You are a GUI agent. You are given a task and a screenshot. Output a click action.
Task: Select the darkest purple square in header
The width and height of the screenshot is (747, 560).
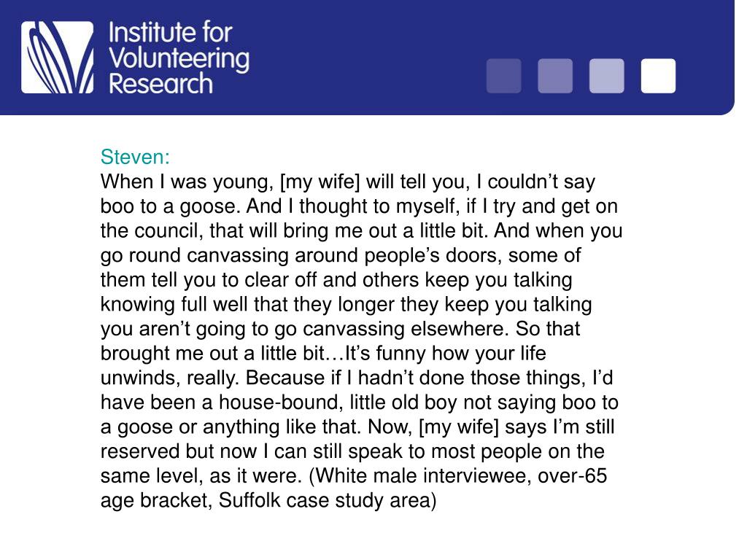[x=503, y=76]
